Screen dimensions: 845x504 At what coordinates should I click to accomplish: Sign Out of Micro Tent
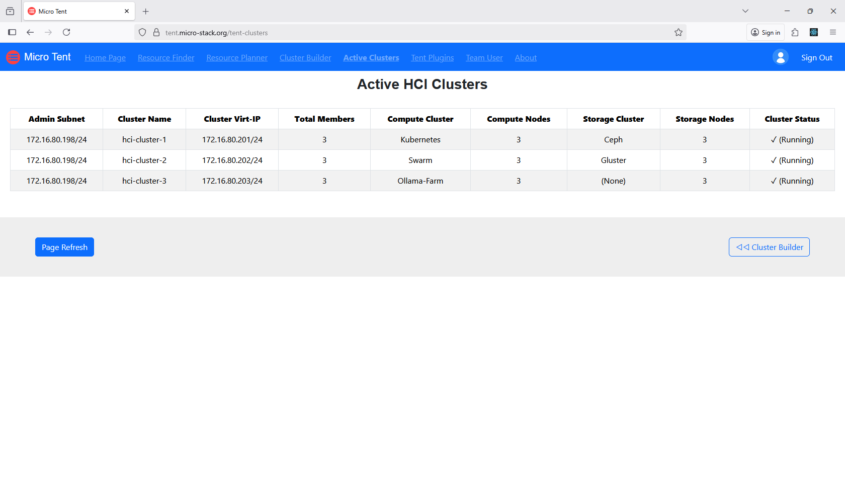816,58
